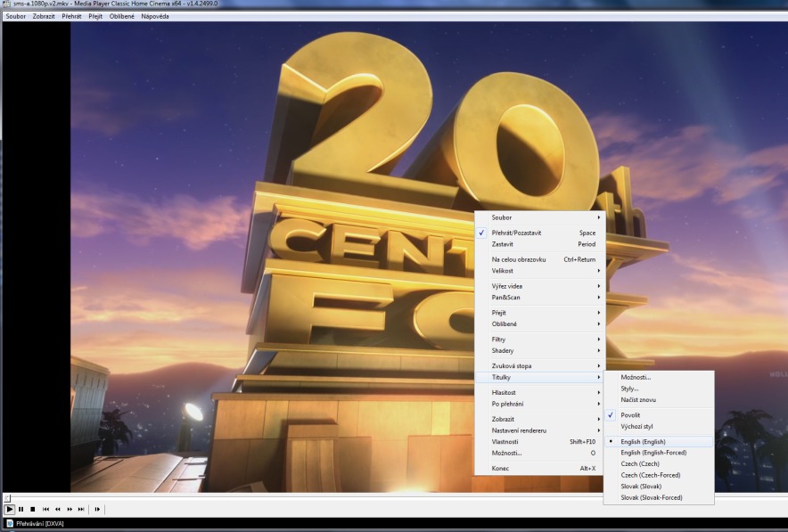Choose Slovak (Slovak) subtitle track
Image resolution: width=788 pixels, height=532 pixels.
click(x=641, y=486)
